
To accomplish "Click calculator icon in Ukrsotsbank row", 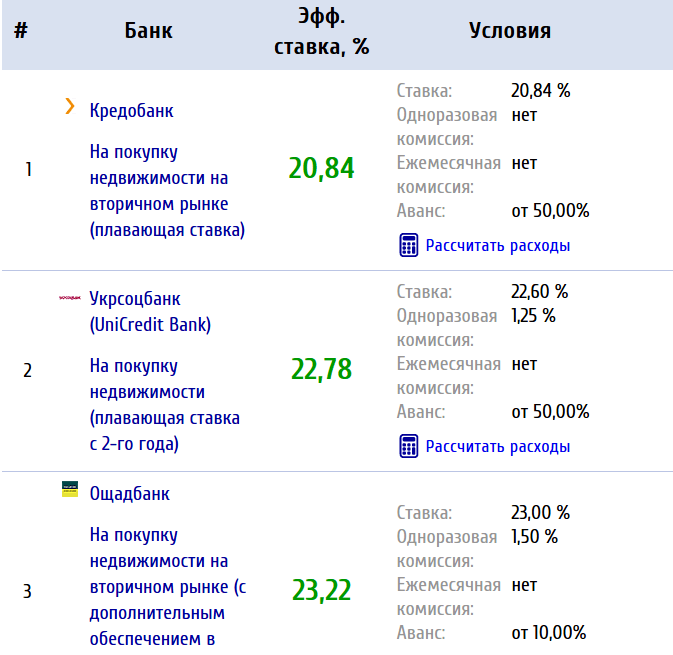I will (x=409, y=446).
